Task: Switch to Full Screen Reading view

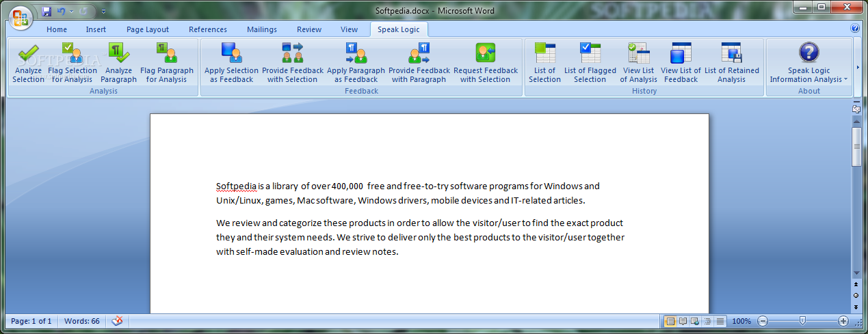Action: [x=683, y=321]
